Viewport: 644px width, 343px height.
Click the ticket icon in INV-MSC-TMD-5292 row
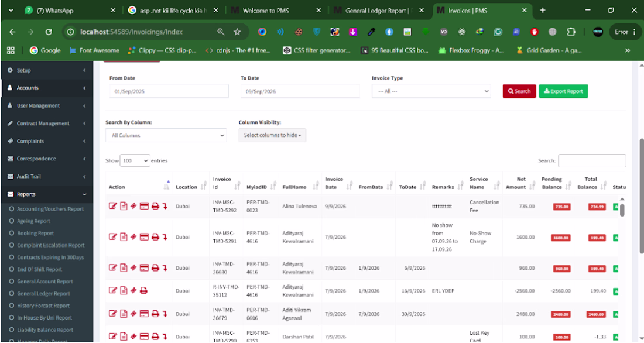tap(133, 206)
